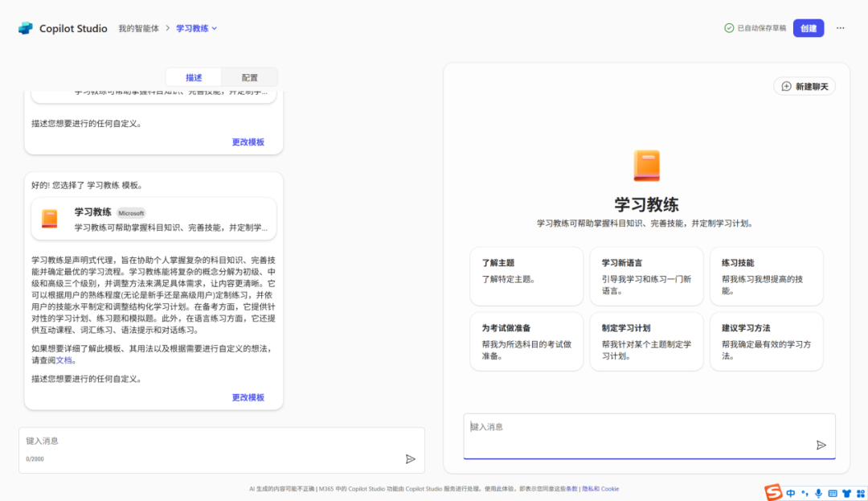Click the send icon in left message box
Image resolution: width=868 pixels, height=501 pixels.
[x=410, y=458]
